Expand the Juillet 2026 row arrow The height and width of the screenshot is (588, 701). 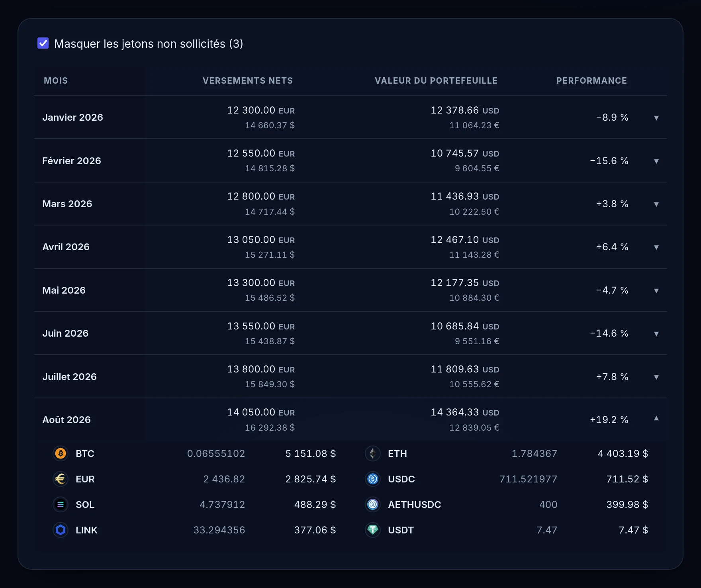(656, 377)
